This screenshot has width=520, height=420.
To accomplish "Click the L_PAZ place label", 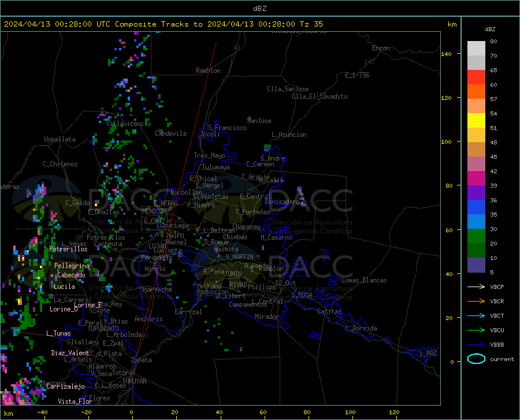I will 429,354.
